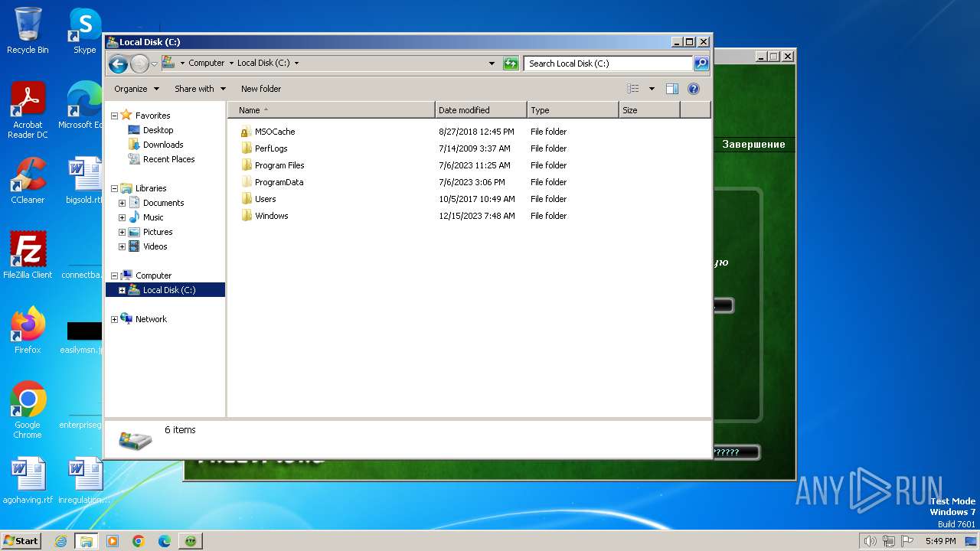Select the Program Files folder icon

246,165
